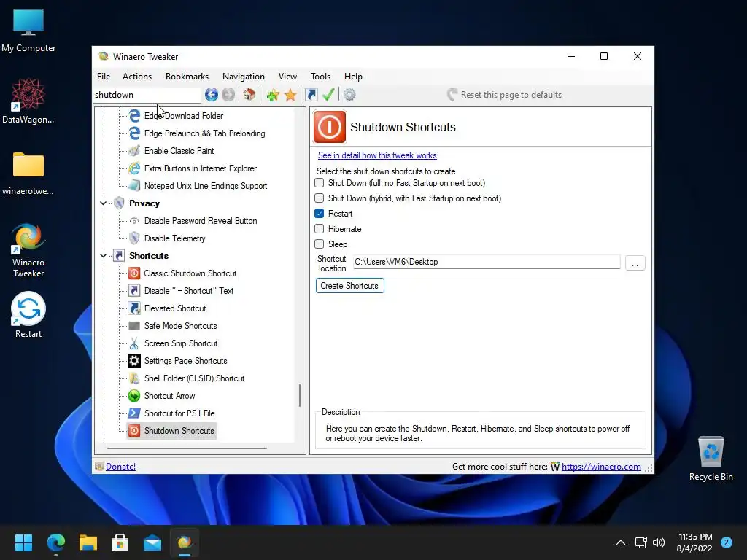The image size is (747, 560).
Task: Open Screen Snip Shortcut tweak
Action: click(x=181, y=343)
